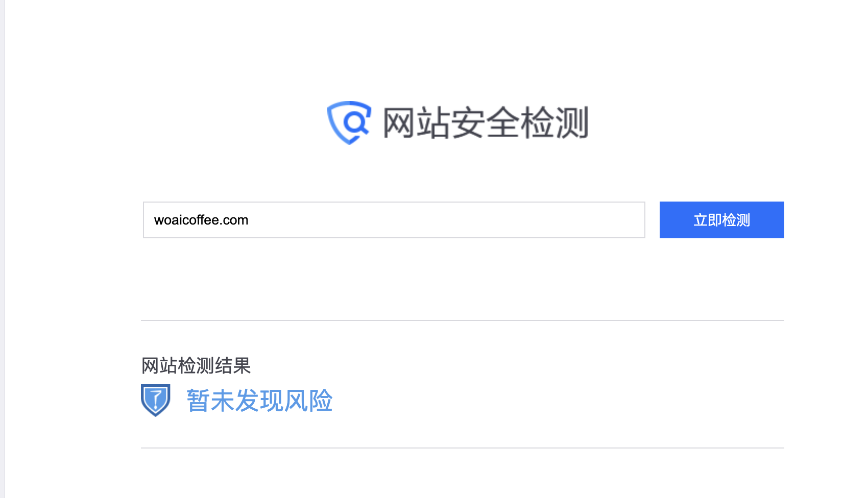
Task: Place cursor after woaicoffee.com text
Action: coord(249,220)
